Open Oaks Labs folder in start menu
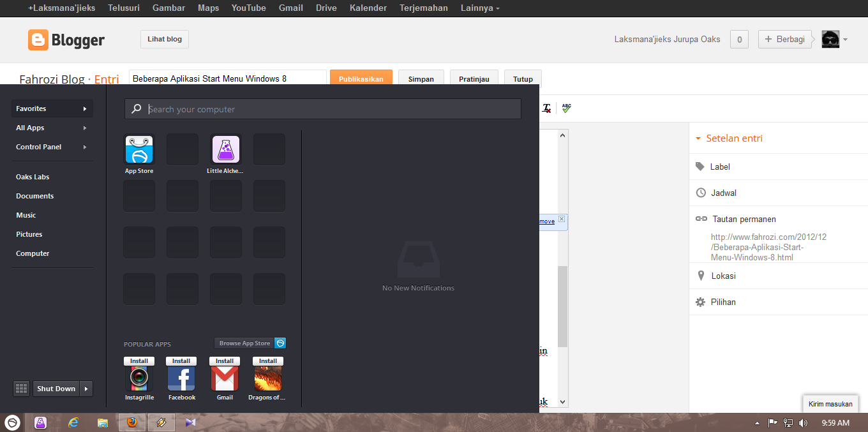 33,177
